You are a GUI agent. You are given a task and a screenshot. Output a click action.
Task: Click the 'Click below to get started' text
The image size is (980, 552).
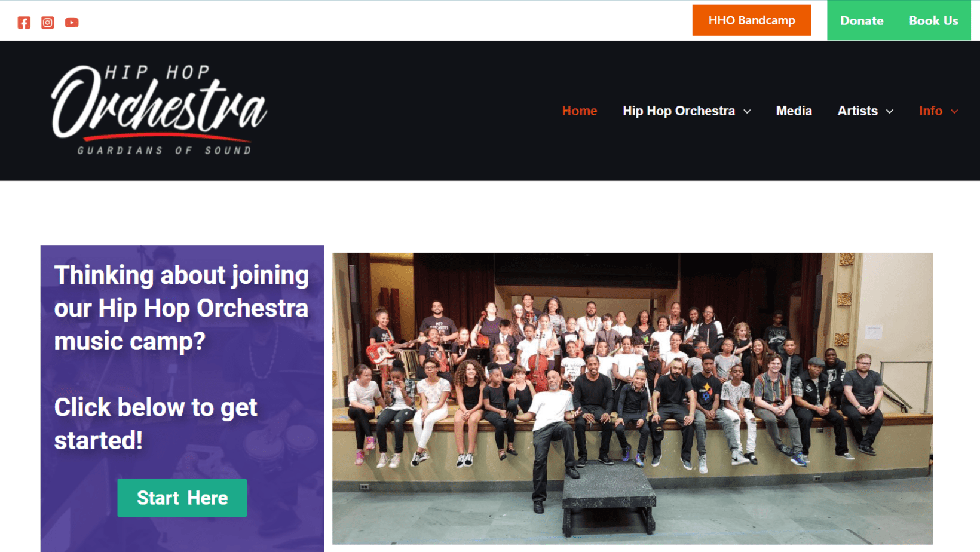pos(155,424)
